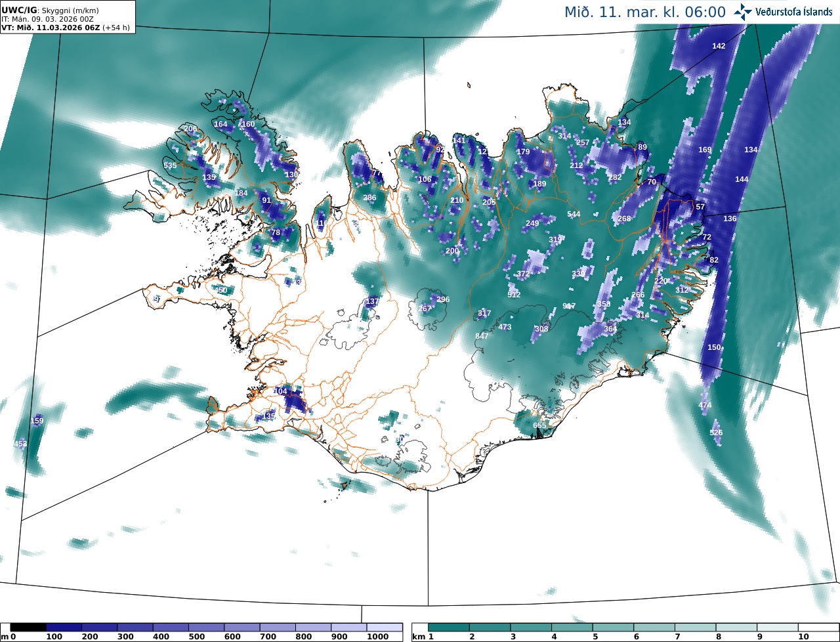Click the visibility value 136
This screenshot has width=840, height=642.
coord(730,219)
